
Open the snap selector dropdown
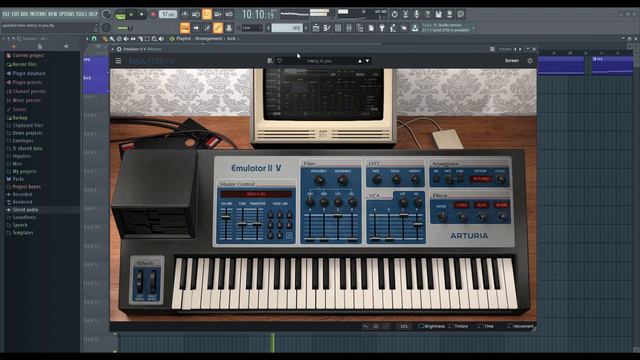tap(252, 28)
